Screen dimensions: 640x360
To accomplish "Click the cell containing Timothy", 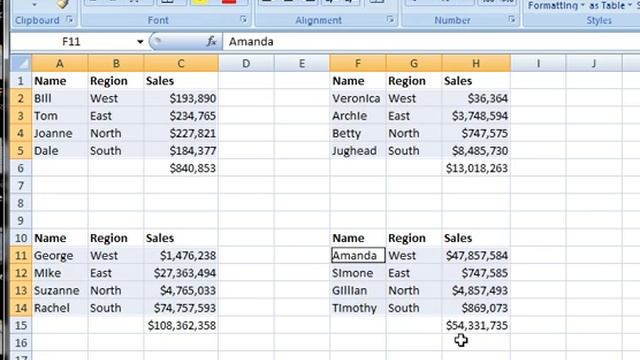I will (x=358, y=308).
